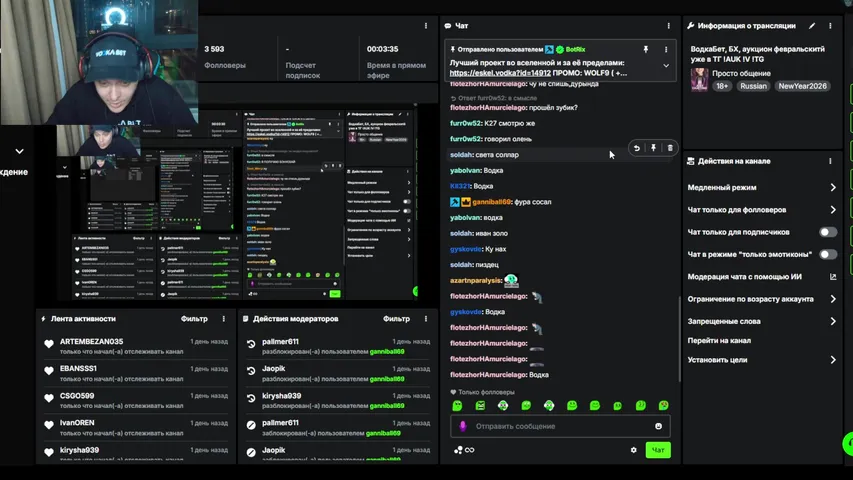
Task: Toggle "Чат только для подписчиков" switch
Action: pos(827,232)
